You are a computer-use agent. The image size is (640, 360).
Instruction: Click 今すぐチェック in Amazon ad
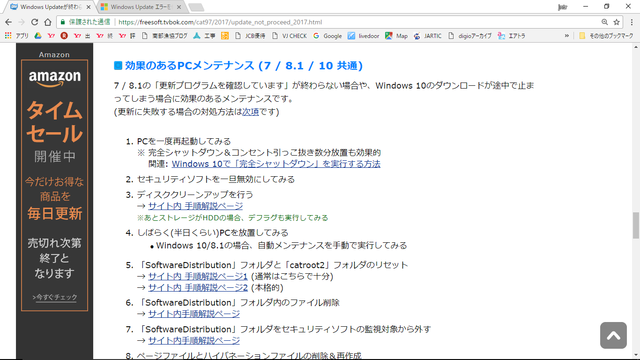tap(55, 298)
